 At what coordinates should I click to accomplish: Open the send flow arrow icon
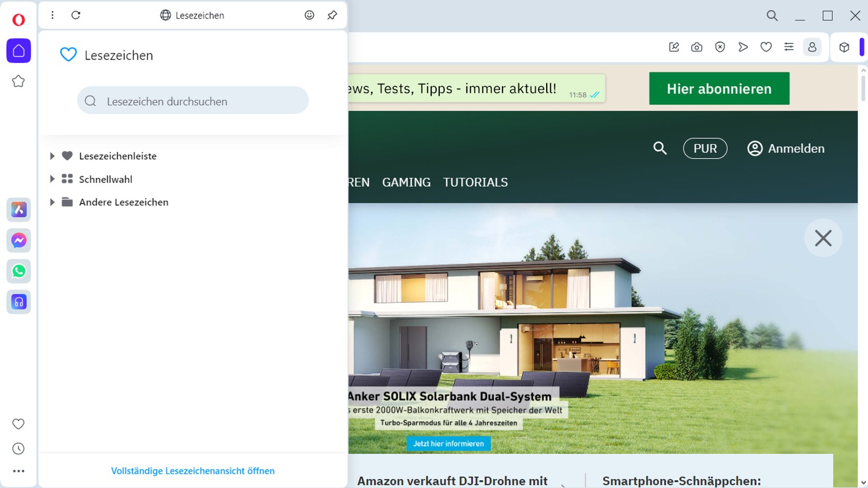[x=743, y=47]
